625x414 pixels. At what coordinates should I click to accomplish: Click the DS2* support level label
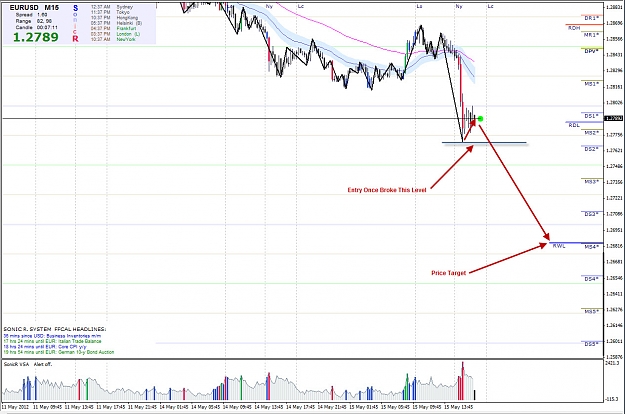592,149
